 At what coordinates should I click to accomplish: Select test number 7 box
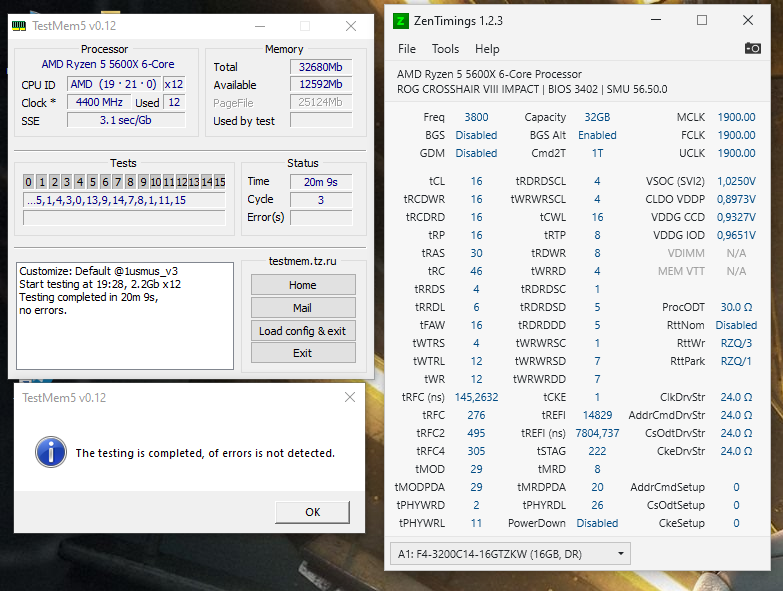[x=118, y=182]
